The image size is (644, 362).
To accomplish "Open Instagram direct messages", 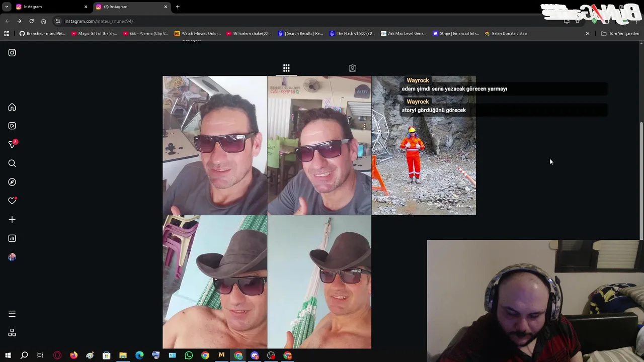I will [x=12, y=144].
